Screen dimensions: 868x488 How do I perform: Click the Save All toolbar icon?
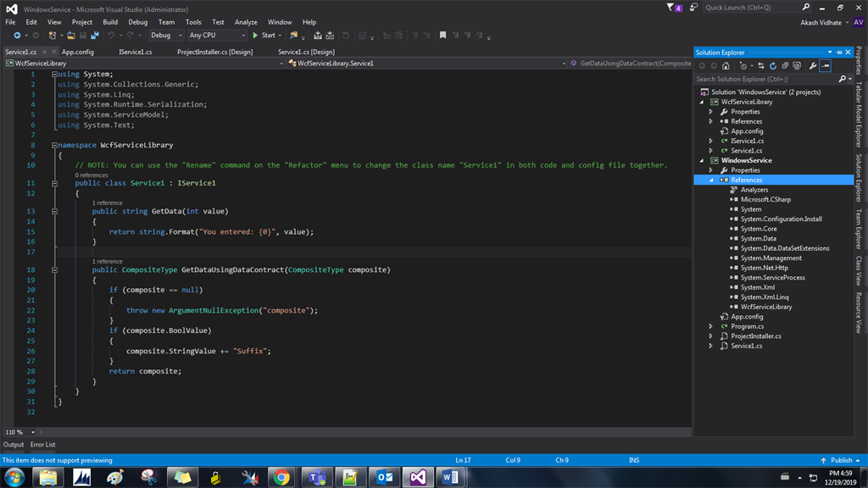pyautogui.click(x=97, y=35)
